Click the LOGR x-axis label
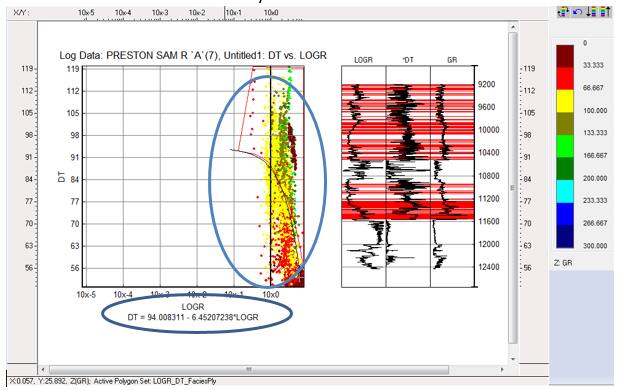This screenshot has height=390, width=628. click(193, 307)
